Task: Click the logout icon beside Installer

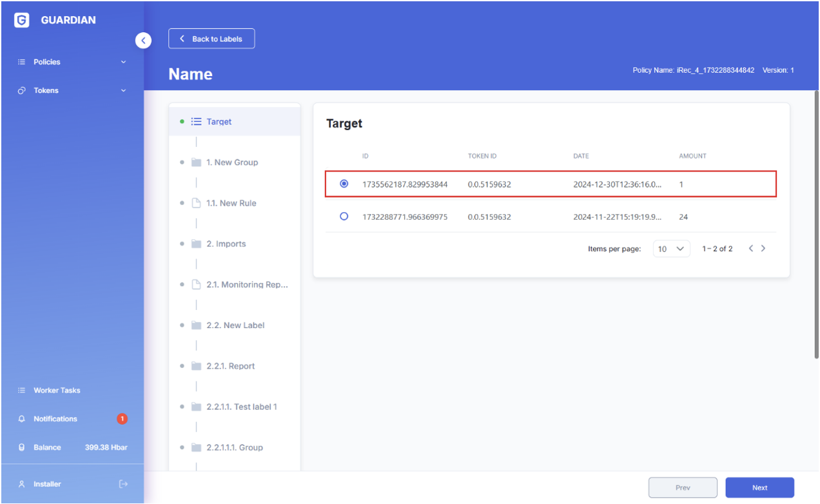Action: [x=123, y=484]
